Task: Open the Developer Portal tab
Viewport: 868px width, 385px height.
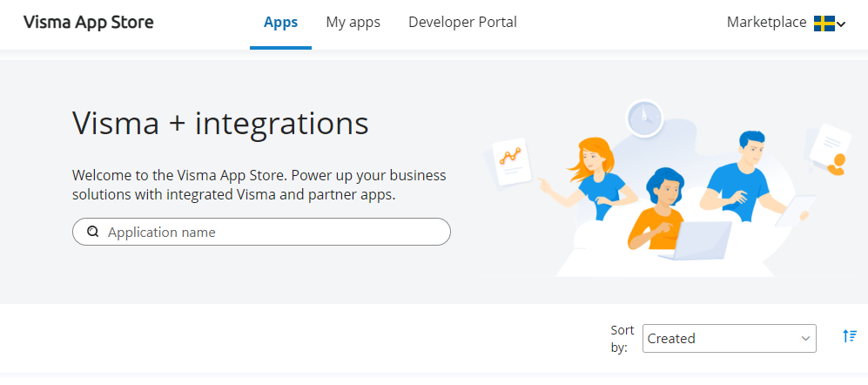Action: 463,23
